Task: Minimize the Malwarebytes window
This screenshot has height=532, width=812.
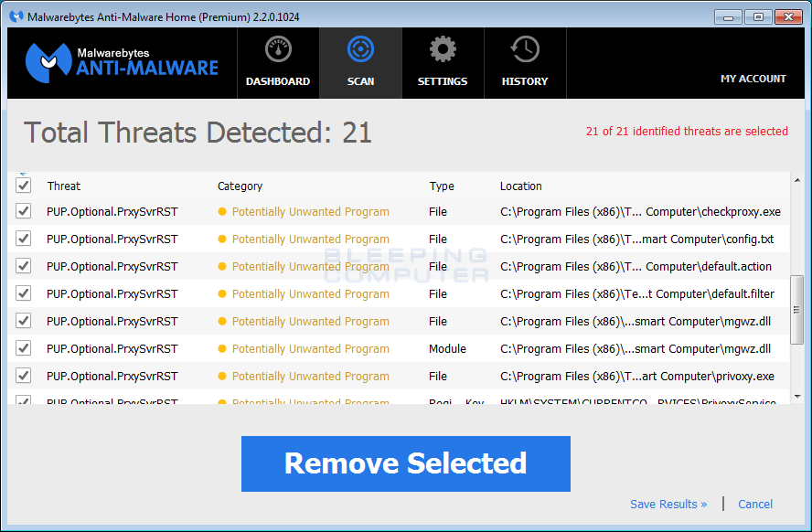Action: point(728,17)
